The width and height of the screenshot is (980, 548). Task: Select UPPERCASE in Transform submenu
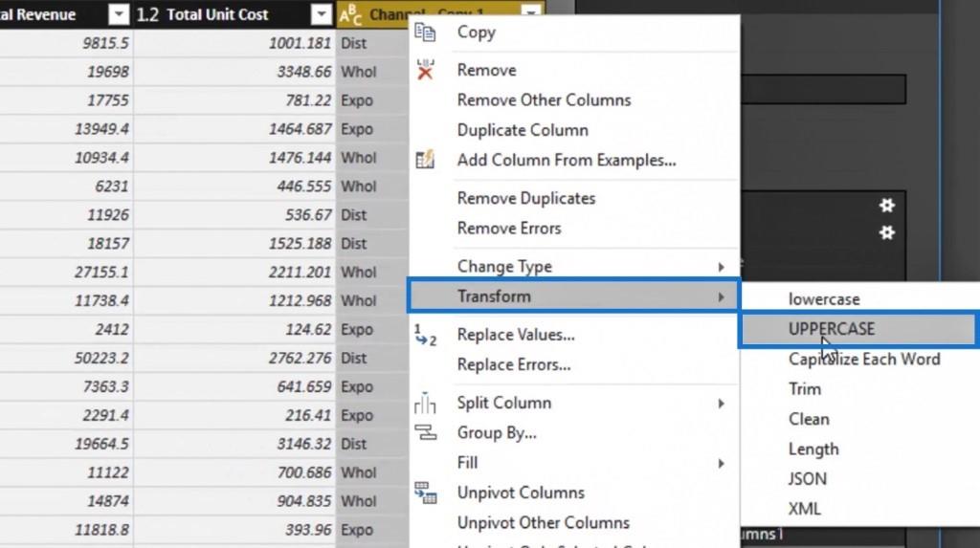(x=860, y=329)
